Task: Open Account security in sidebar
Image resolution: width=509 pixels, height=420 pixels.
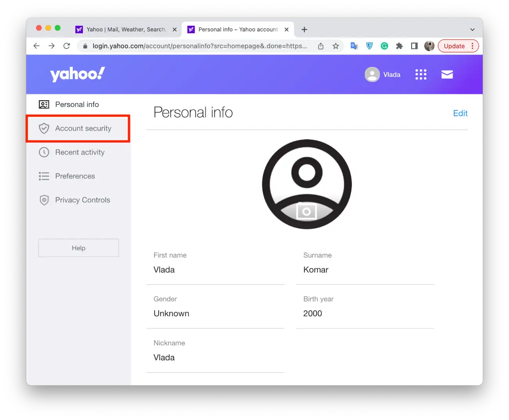Action: pyautogui.click(x=78, y=128)
